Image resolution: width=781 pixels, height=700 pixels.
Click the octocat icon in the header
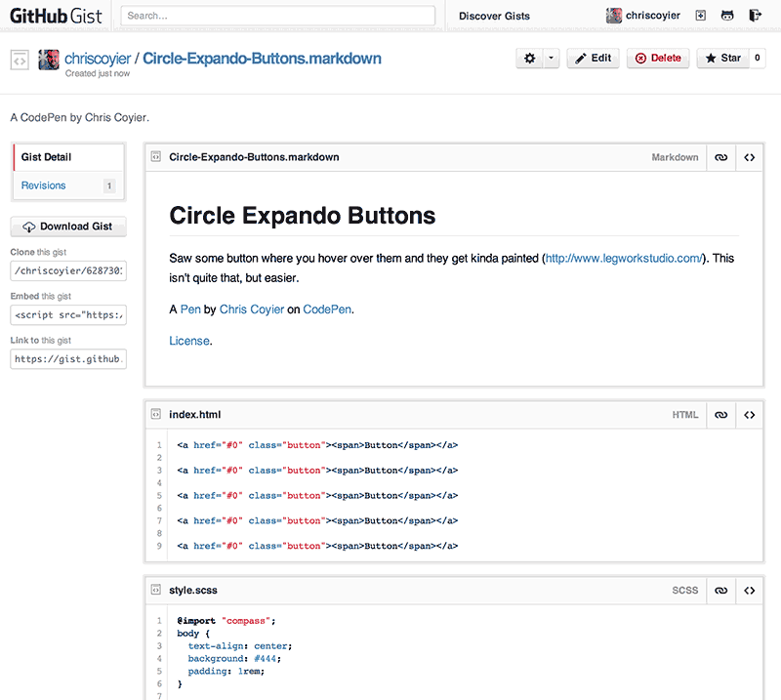[727, 16]
